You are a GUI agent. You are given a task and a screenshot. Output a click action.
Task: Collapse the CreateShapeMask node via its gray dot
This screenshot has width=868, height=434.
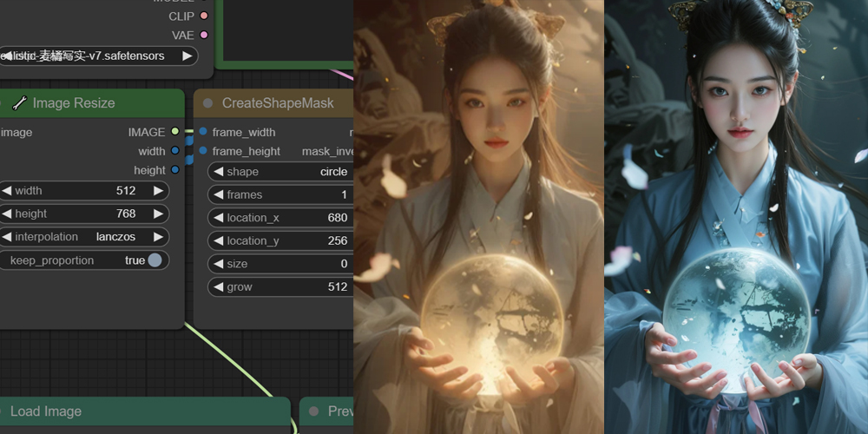[x=208, y=103]
